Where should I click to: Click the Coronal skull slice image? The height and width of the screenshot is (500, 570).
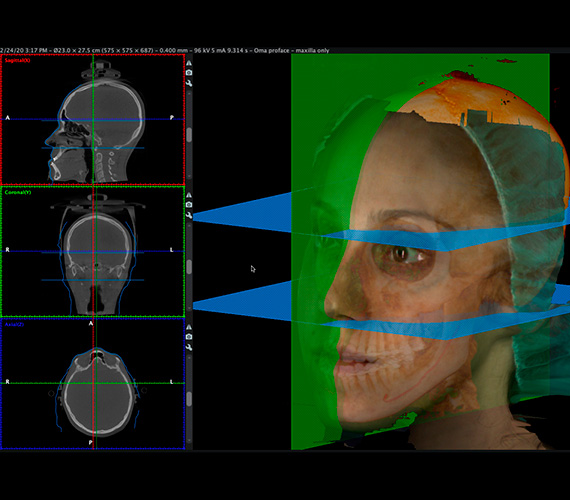click(x=97, y=255)
